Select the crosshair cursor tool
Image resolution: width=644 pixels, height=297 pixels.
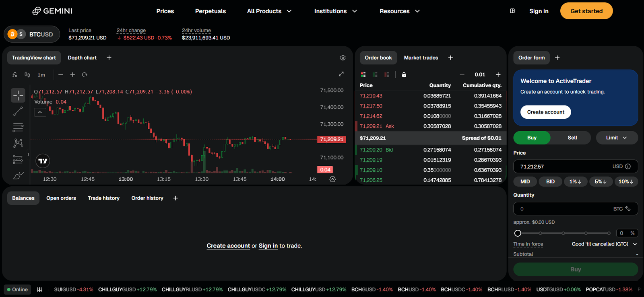click(x=18, y=95)
